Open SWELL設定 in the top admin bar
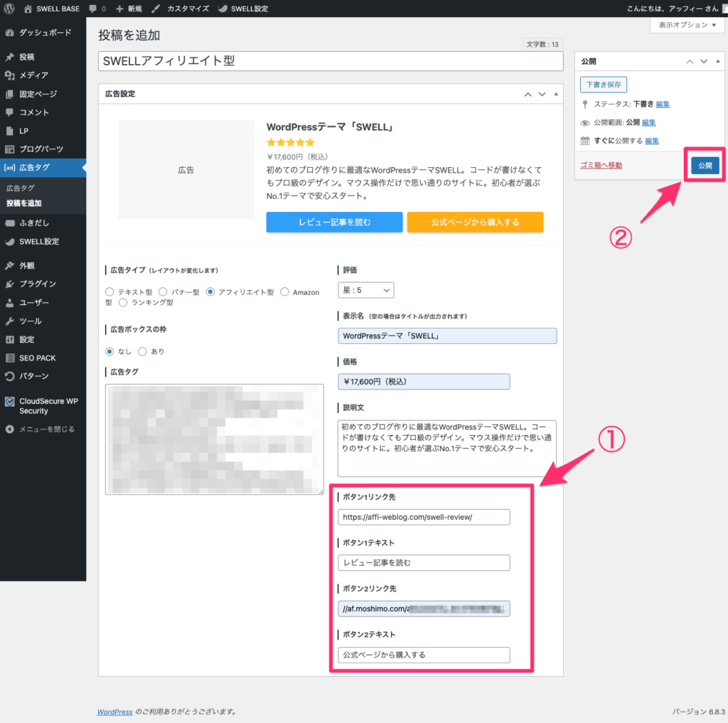 [x=243, y=9]
